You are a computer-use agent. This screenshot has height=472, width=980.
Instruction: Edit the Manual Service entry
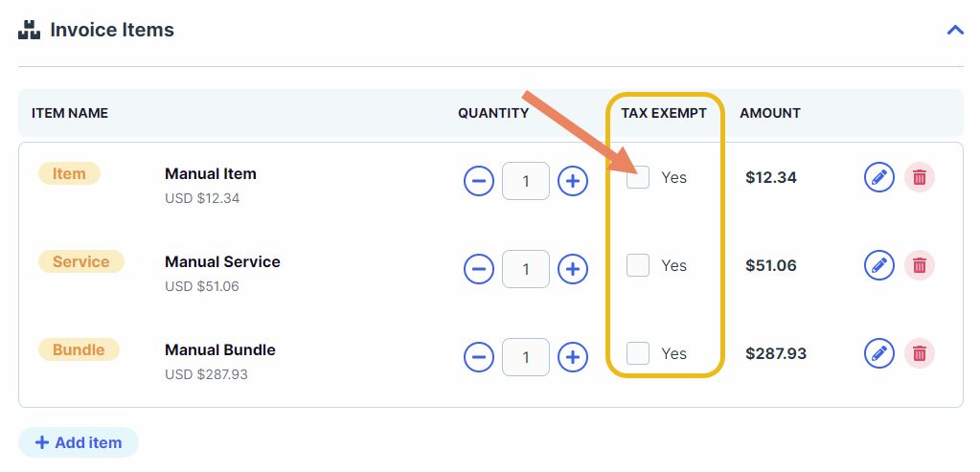click(x=879, y=265)
